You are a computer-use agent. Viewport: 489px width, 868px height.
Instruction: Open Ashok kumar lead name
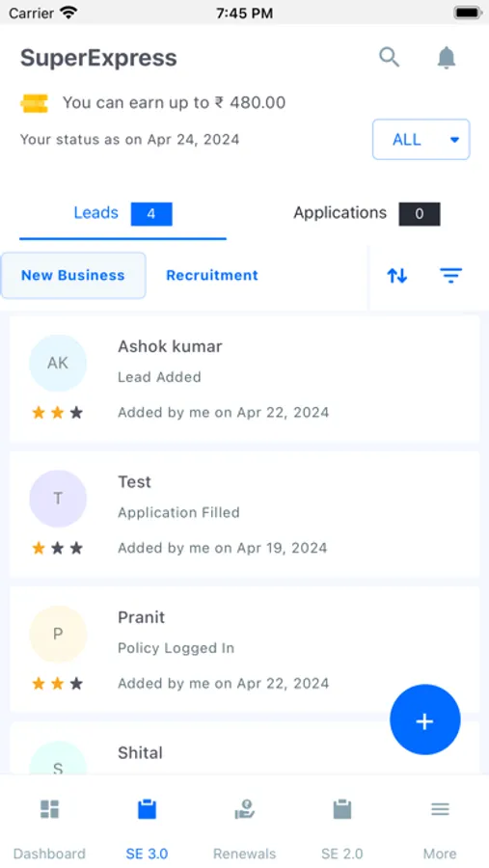point(170,346)
